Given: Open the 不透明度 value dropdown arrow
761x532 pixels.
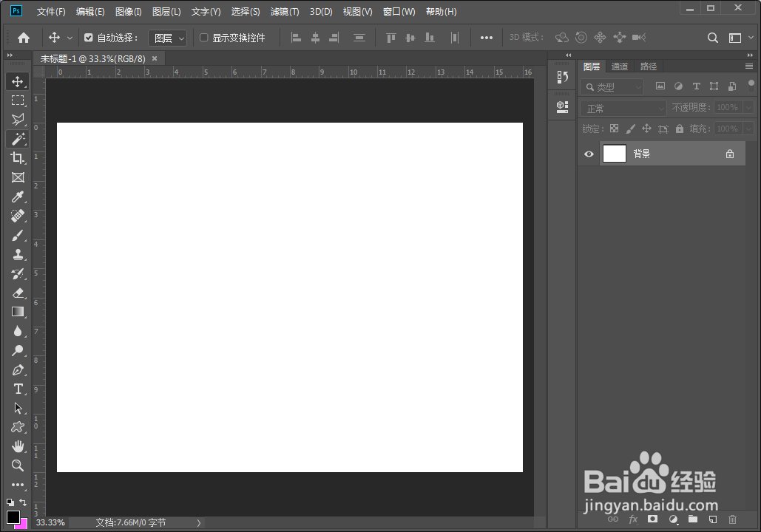Looking at the screenshot, I should point(749,108).
